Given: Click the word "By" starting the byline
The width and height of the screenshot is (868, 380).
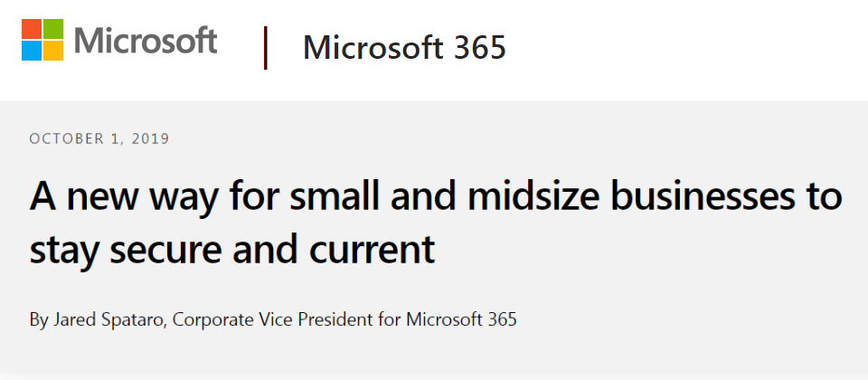Looking at the screenshot, I should coord(39,319).
